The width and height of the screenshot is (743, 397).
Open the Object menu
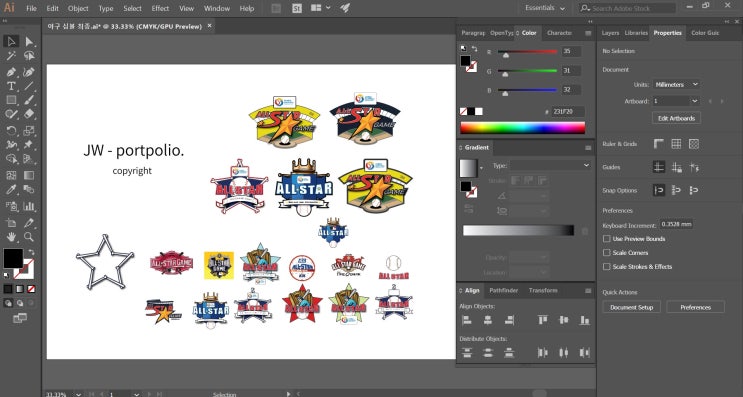(78, 8)
